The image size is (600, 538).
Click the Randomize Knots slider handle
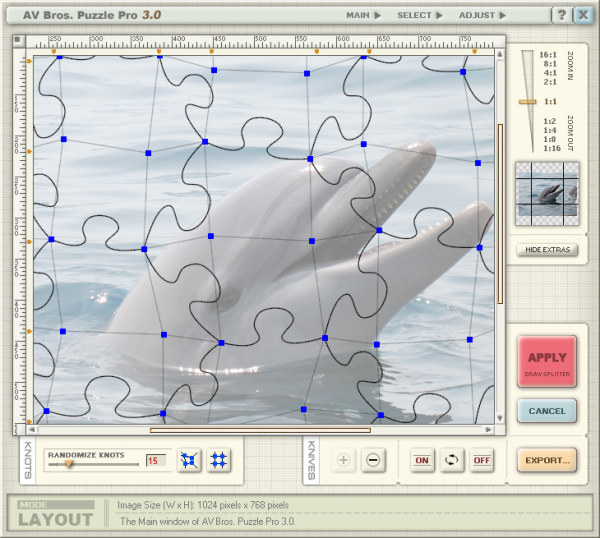69,465
